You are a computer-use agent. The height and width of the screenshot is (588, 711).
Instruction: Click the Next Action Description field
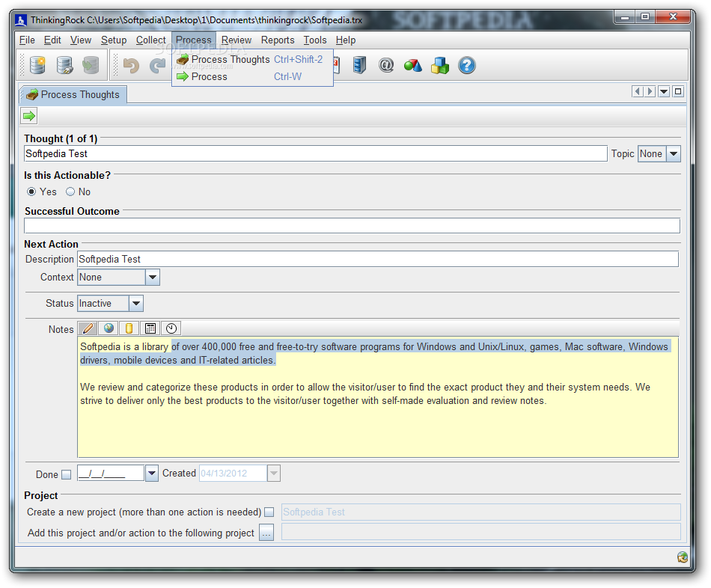pos(378,259)
